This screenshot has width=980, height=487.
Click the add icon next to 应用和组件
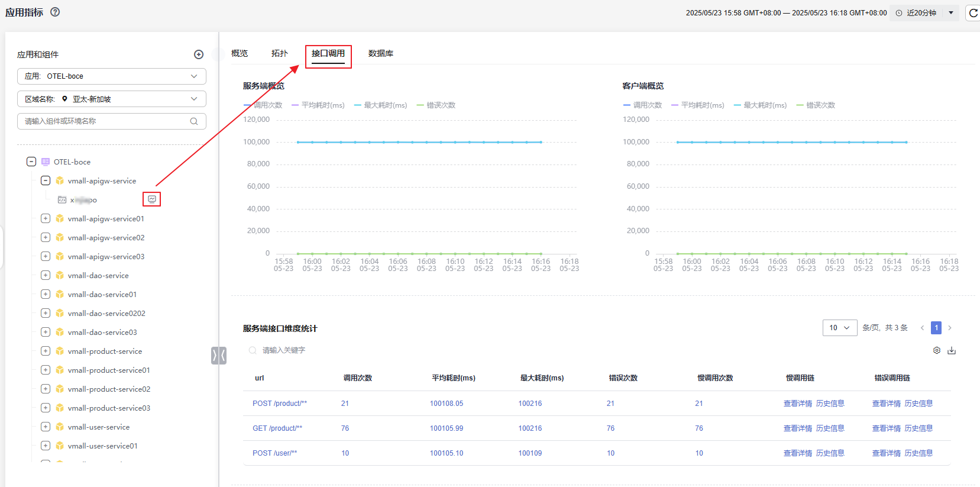tap(199, 54)
